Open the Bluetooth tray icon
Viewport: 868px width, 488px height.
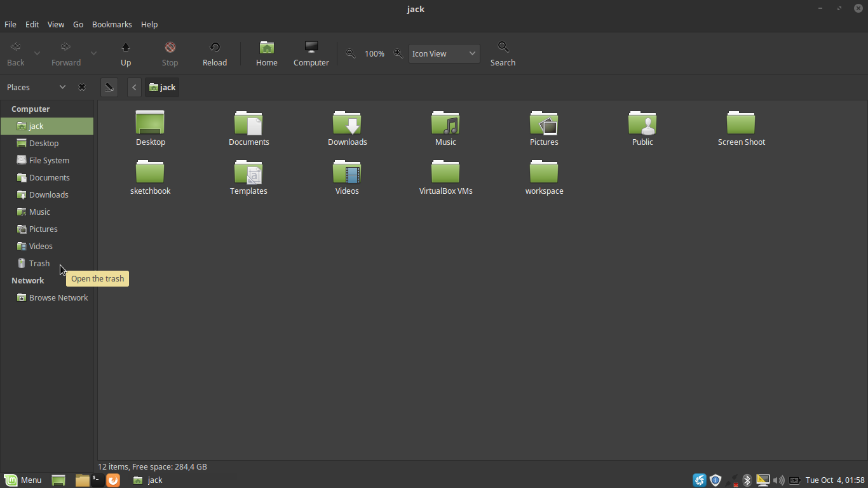747,480
